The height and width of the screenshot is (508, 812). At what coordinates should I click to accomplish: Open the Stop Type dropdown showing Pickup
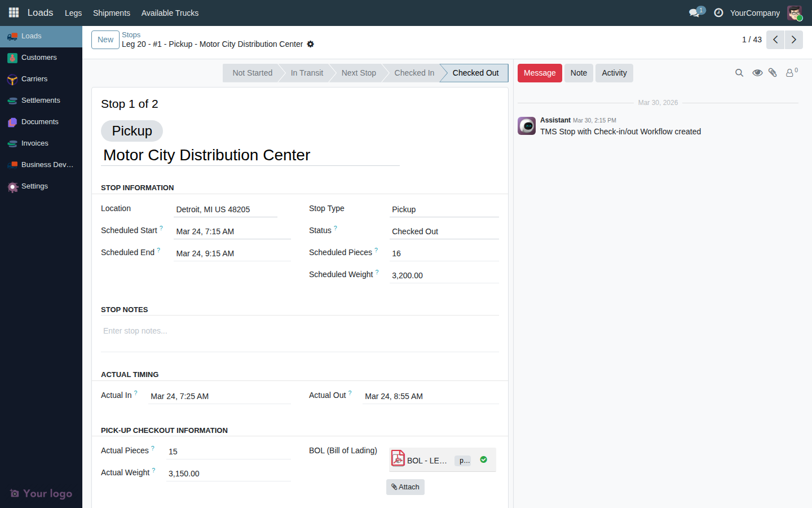point(444,209)
